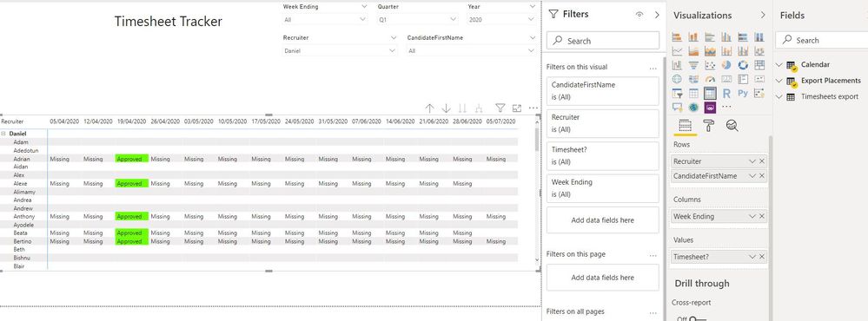868x321 pixels.
Task: Open More options ellipsis on matrix visual
Action: (533, 108)
